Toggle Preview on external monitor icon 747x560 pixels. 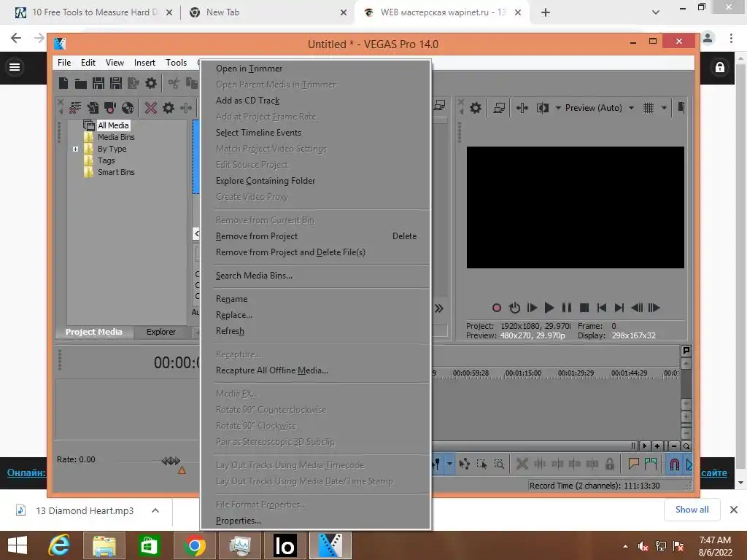499,108
